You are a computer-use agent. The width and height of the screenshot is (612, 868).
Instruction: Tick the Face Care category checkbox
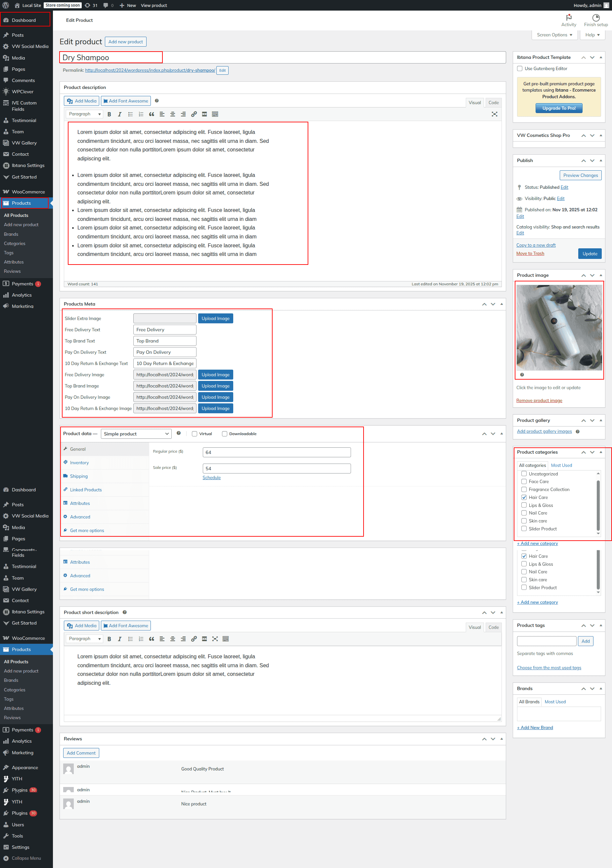coord(524,481)
